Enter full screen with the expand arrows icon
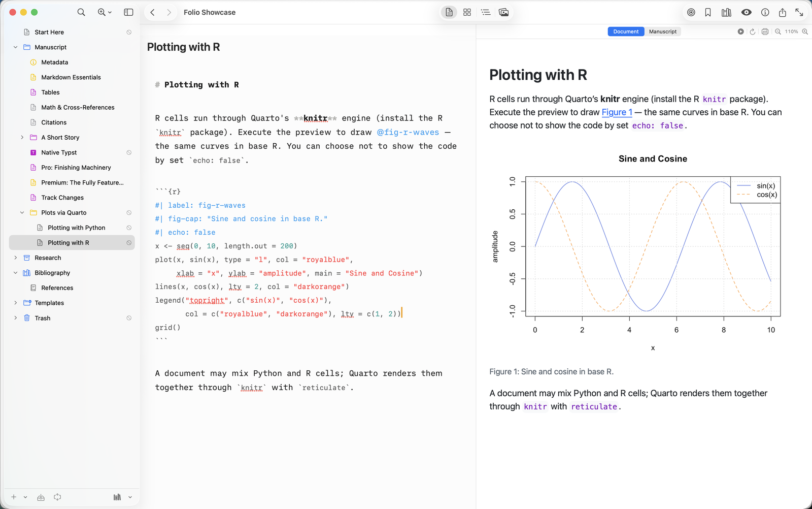Image resolution: width=812 pixels, height=509 pixels. pos(799,12)
